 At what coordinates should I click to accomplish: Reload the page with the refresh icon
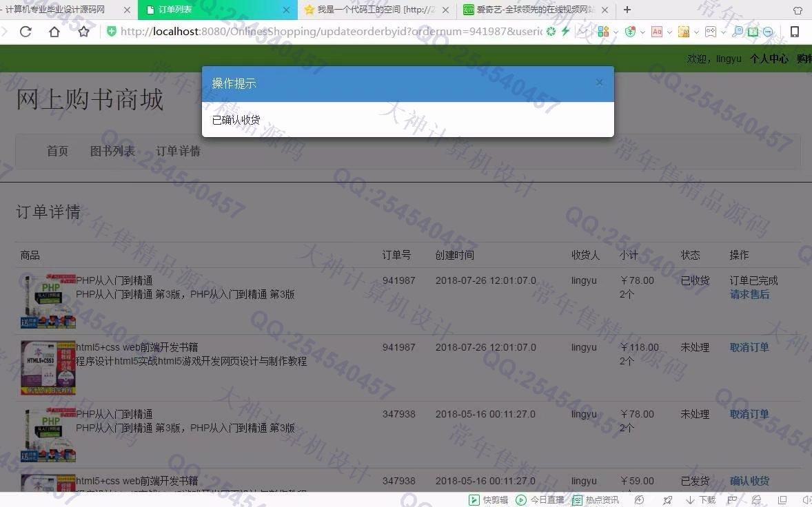coord(26,32)
